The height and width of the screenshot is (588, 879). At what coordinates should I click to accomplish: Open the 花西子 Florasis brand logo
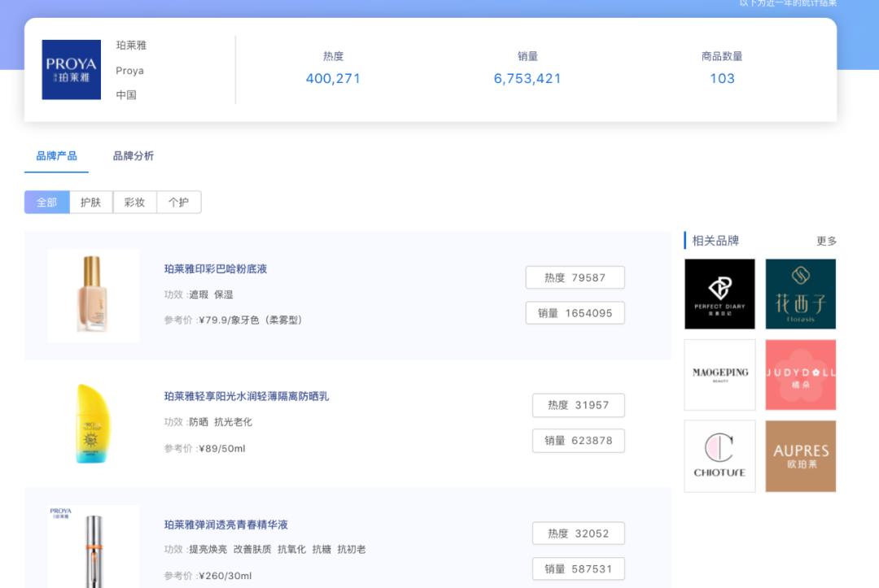click(x=801, y=294)
